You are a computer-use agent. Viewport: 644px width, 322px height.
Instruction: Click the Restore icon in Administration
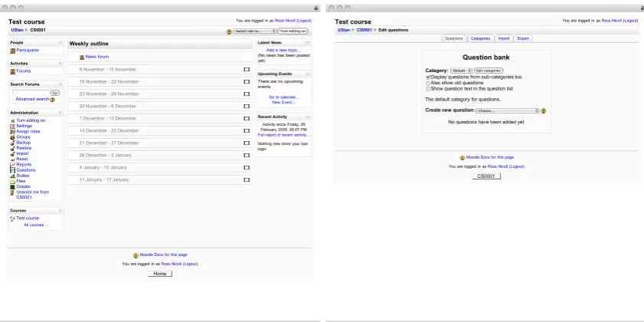(13, 148)
